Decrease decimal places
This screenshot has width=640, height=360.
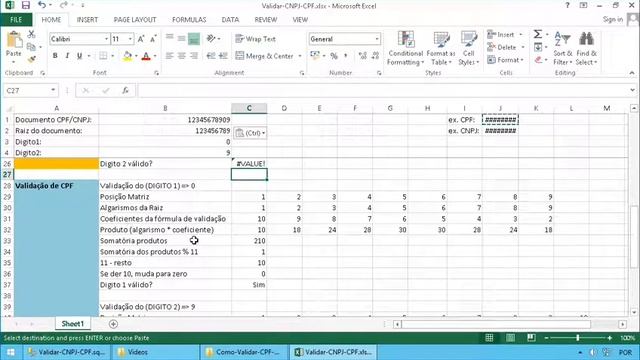[376, 56]
